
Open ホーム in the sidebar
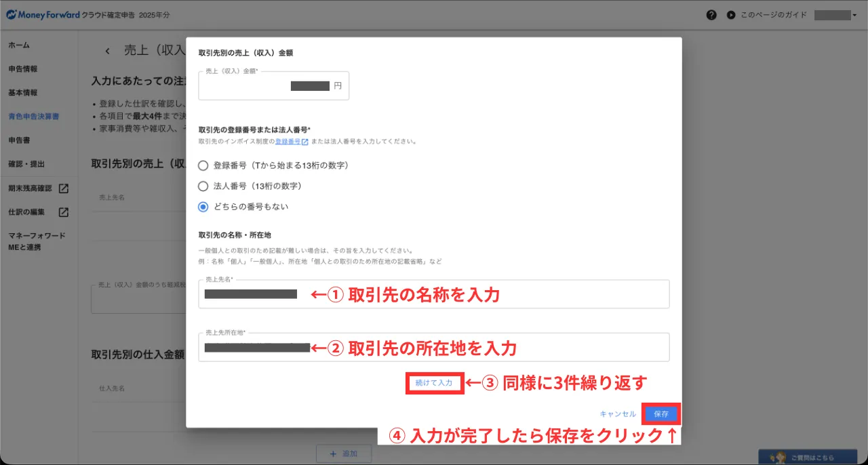(x=19, y=45)
